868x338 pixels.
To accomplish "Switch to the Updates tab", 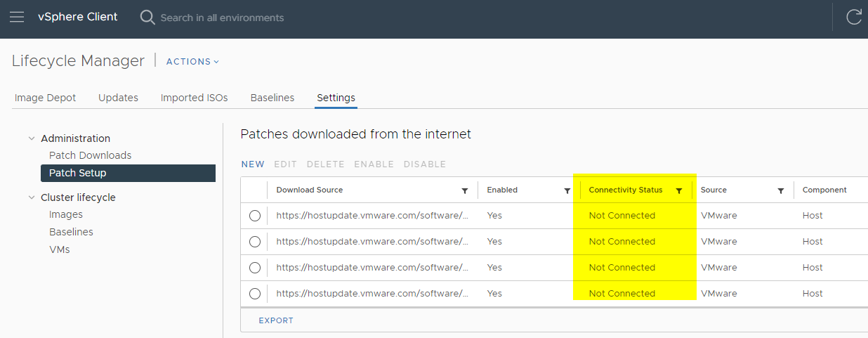I will (118, 98).
